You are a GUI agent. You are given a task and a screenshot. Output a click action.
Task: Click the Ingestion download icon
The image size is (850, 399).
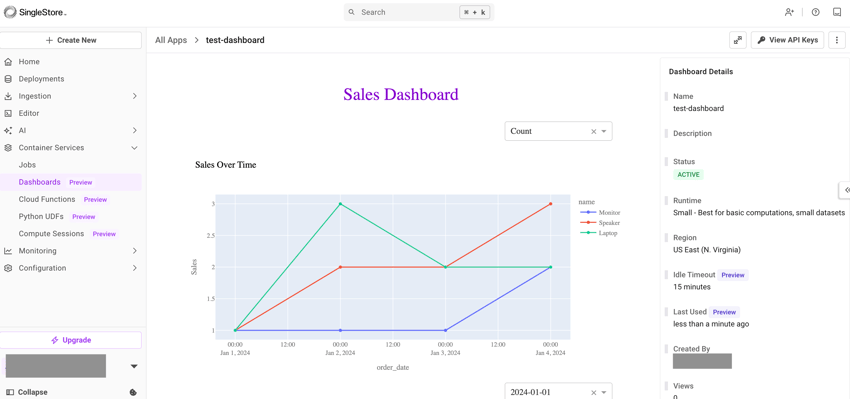(x=8, y=96)
